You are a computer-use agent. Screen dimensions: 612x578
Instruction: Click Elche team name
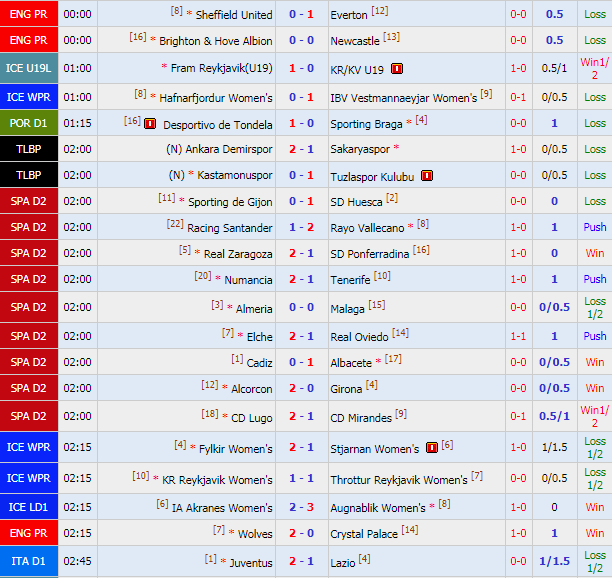pos(260,336)
